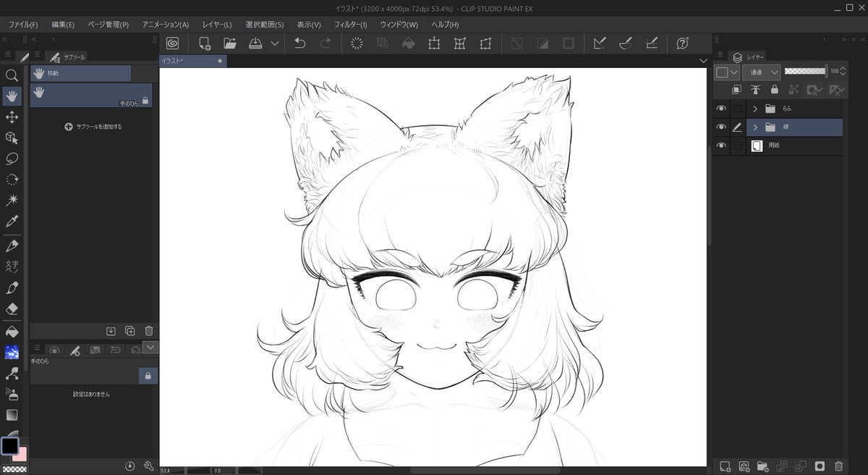Select the Pen tool in the toolbar

point(12,245)
